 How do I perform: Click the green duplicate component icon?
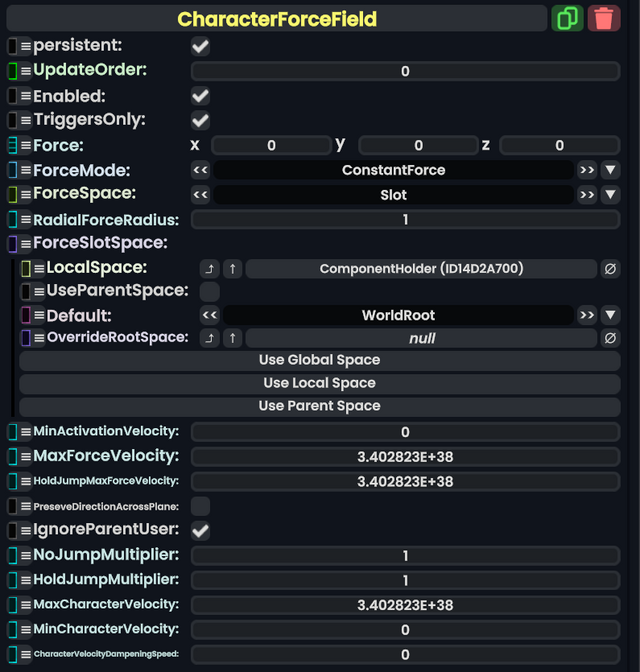coord(568,18)
